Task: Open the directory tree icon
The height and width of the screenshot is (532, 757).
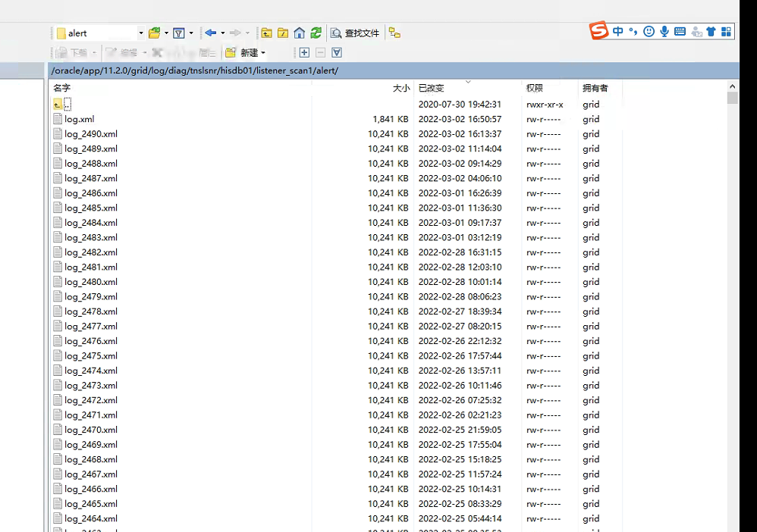Action: tap(394, 33)
